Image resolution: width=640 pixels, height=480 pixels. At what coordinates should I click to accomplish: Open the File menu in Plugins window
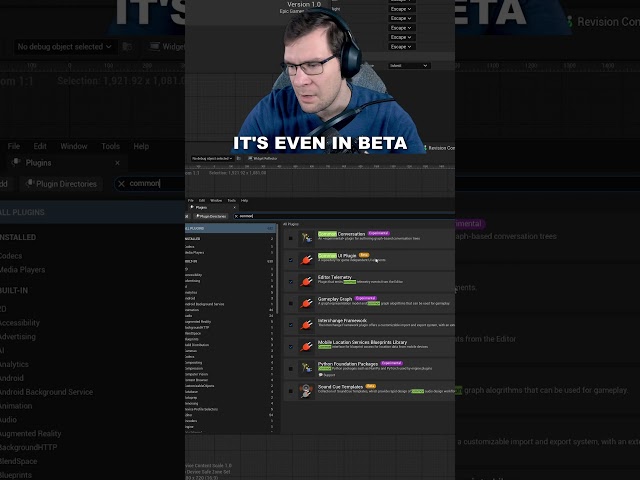191,200
